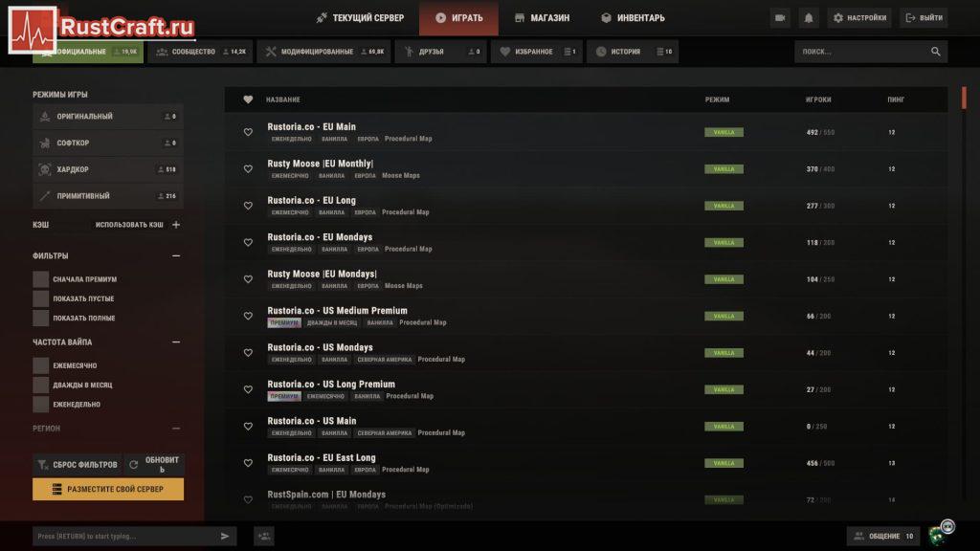Image resolution: width=980 pixels, height=551 pixels.
Task: Open the Текущий сервер tab
Action: tap(360, 18)
